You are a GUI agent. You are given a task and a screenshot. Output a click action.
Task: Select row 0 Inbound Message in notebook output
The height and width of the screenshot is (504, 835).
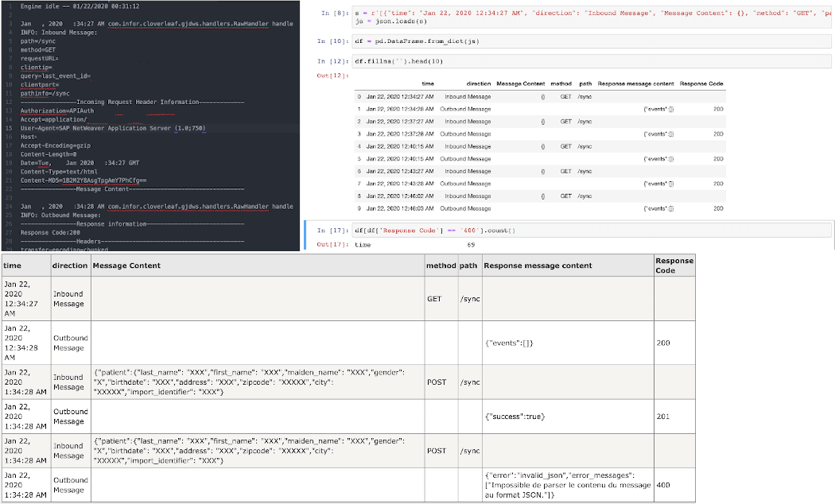pos(469,95)
